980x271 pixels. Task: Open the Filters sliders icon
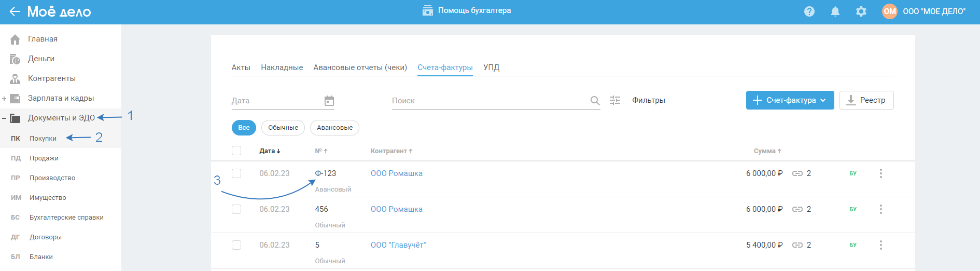point(615,100)
